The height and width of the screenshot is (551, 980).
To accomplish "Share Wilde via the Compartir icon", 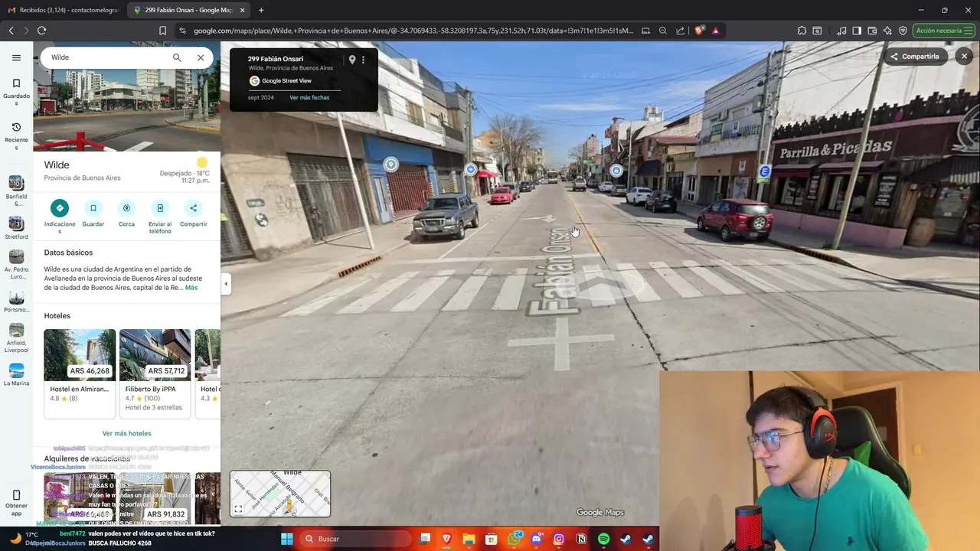I will [x=193, y=208].
